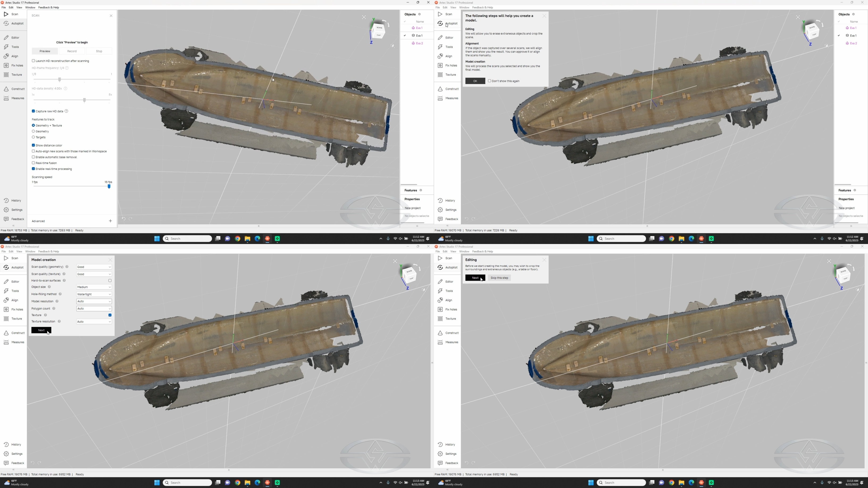This screenshot has height=488, width=868.
Task: Select Geometry + Texture tracking option
Action: pyautogui.click(x=33, y=125)
